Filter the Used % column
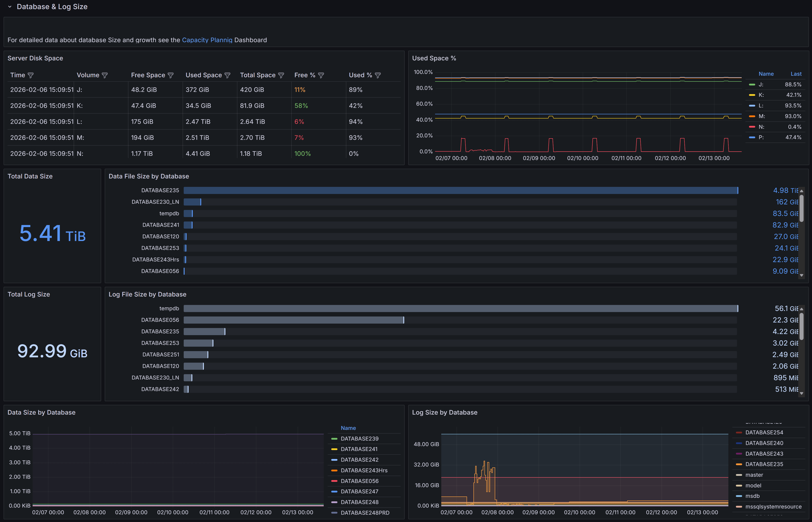Image resolution: width=812 pixels, height=522 pixels. [378, 75]
